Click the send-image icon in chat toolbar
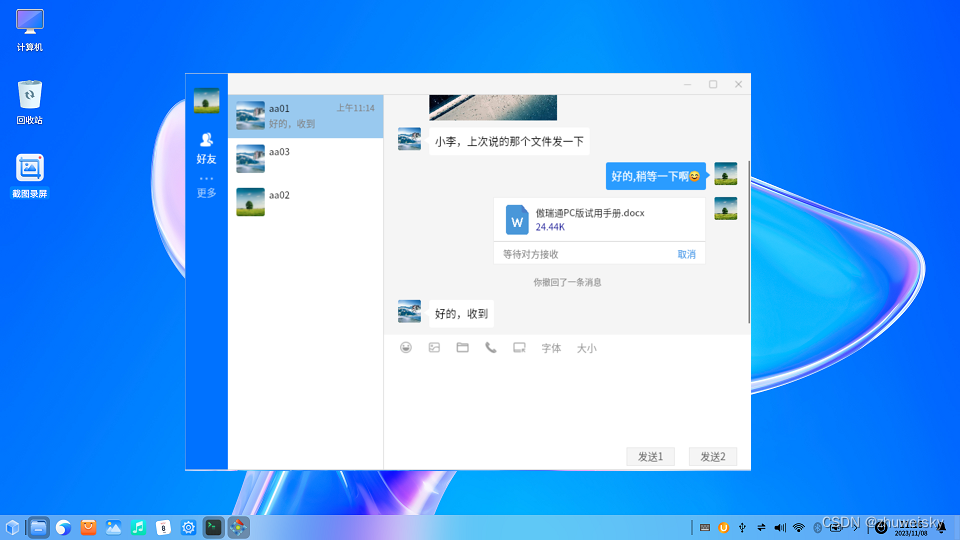Screen dimensions: 960x540 (x=434, y=348)
